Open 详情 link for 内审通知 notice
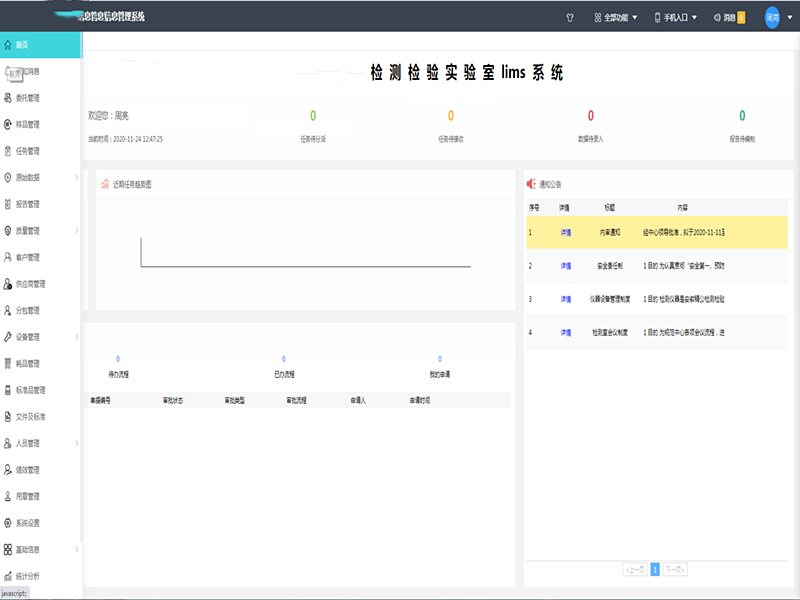The width and height of the screenshot is (800, 600). 565,232
